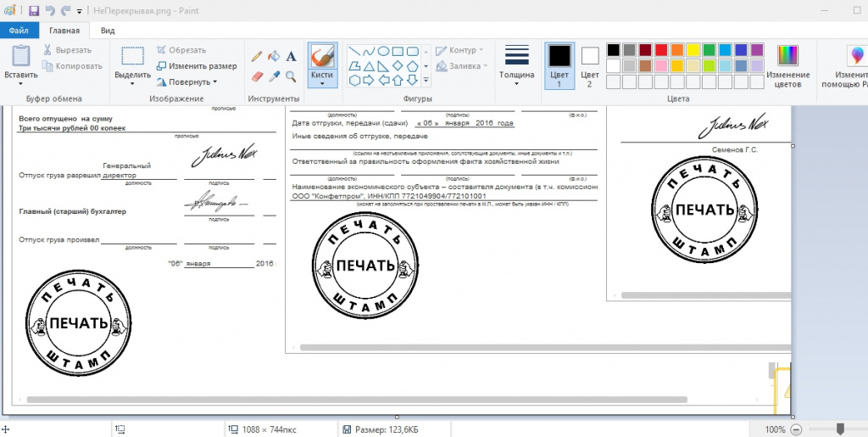Click the zoom out minus button
Screen dimensions: 868x437
[796, 429]
